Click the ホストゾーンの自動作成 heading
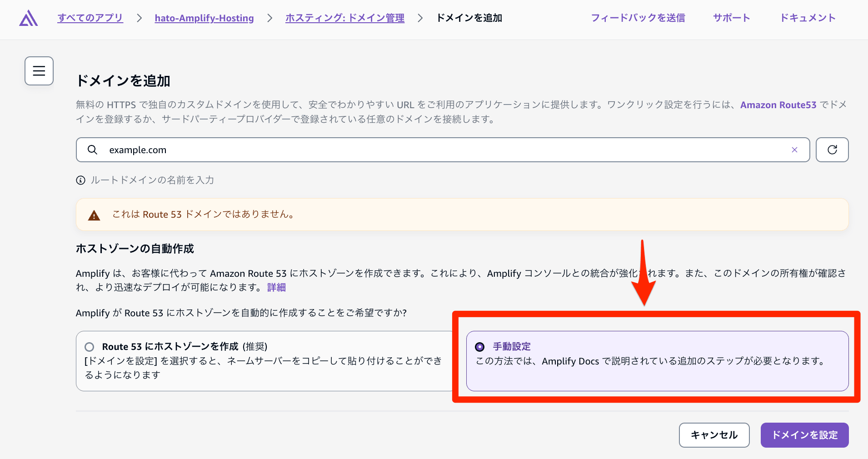The image size is (868, 459). [x=135, y=249]
